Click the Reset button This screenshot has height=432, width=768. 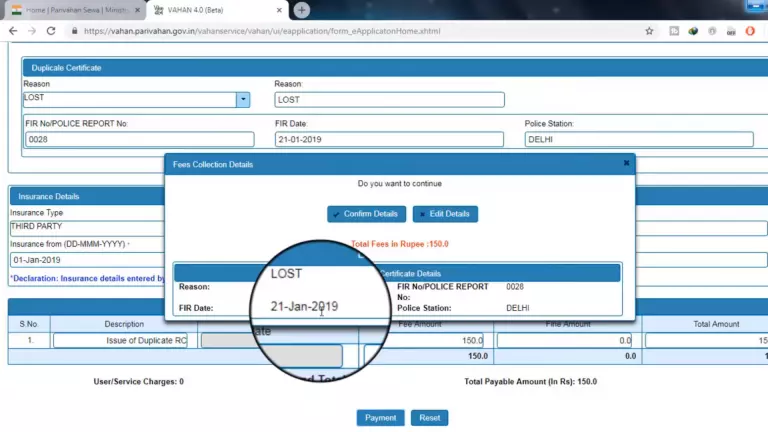click(429, 417)
